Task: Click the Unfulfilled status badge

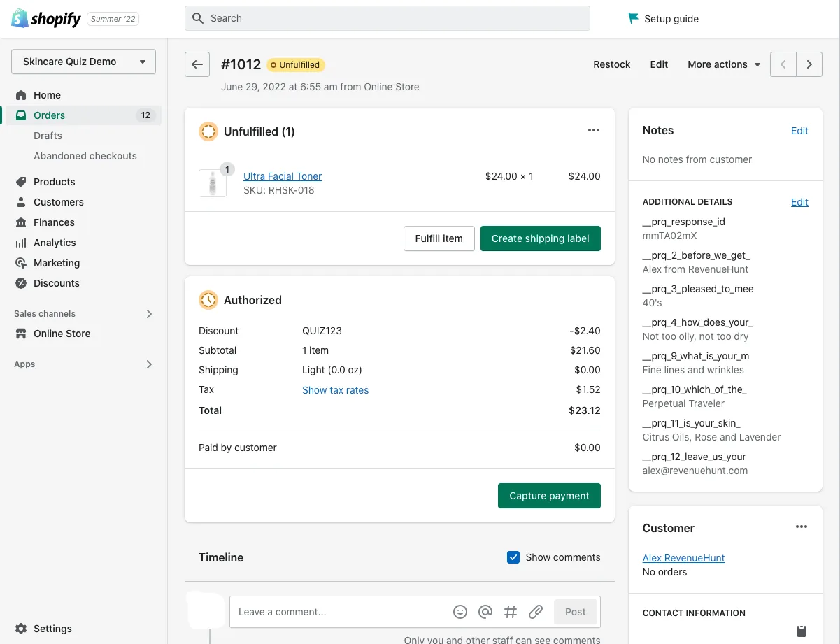Action: (296, 65)
